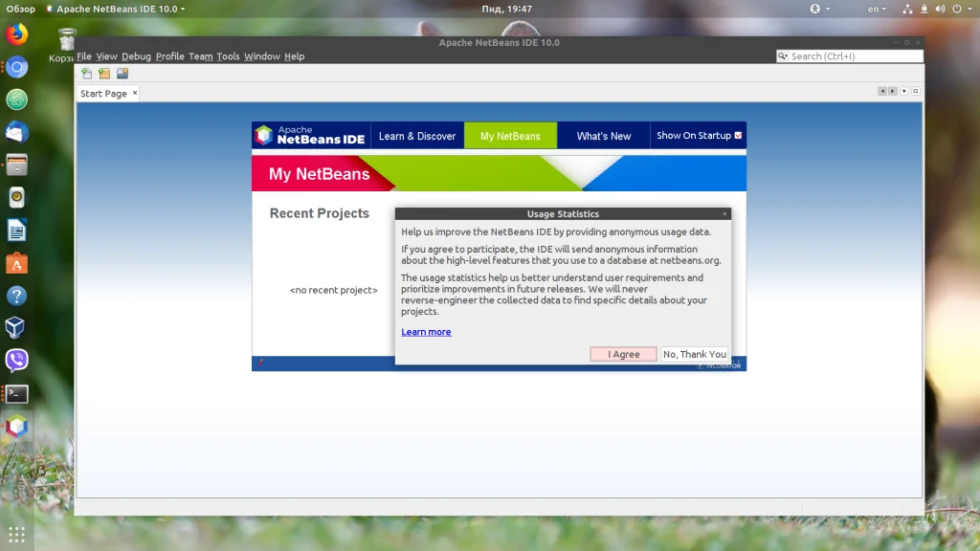980x551 pixels.
Task: Click No, Thank You button
Action: pos(695,354)
